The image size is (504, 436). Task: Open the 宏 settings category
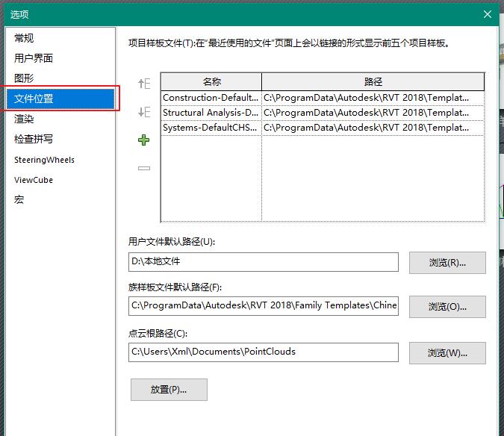coord(19,200)
